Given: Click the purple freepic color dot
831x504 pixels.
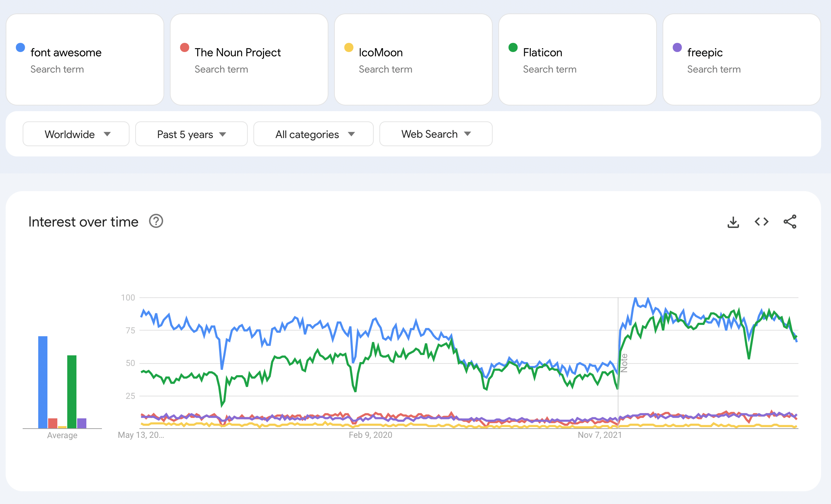Looking at the screenshot, I should 677,47.
